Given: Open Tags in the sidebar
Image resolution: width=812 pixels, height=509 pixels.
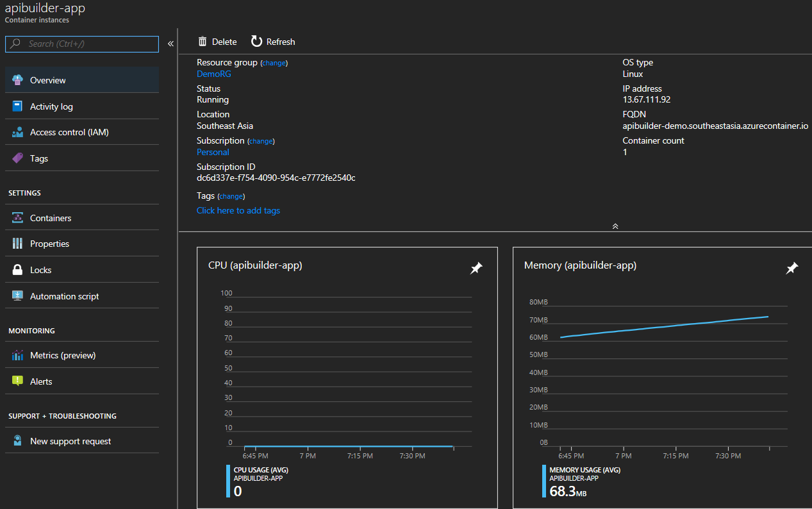Looking at the screenshot, I should 82,158.
